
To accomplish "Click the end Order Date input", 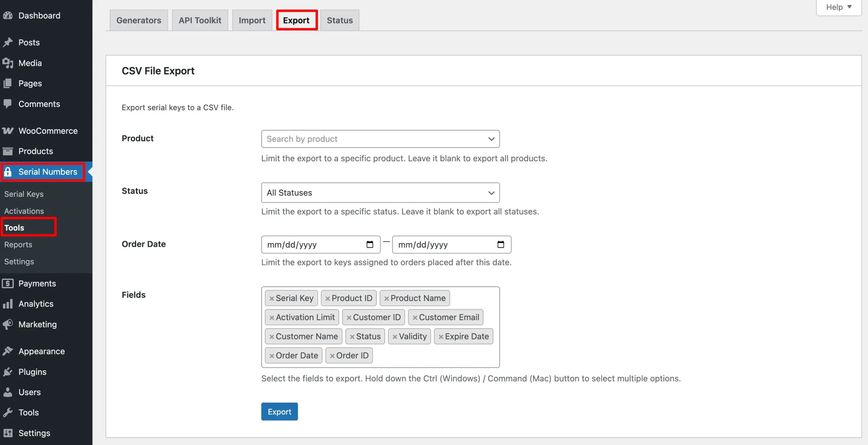I will point(452,244).
